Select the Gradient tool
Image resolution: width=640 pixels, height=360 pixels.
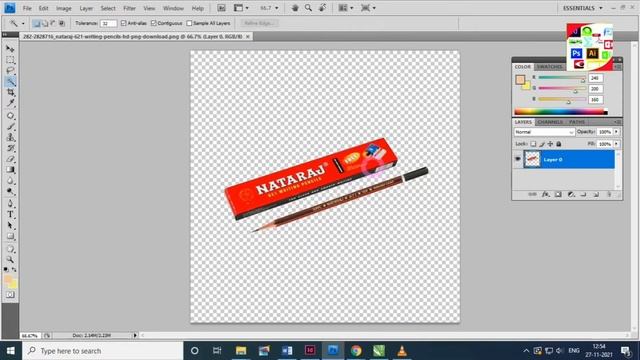tap(10, 170)
